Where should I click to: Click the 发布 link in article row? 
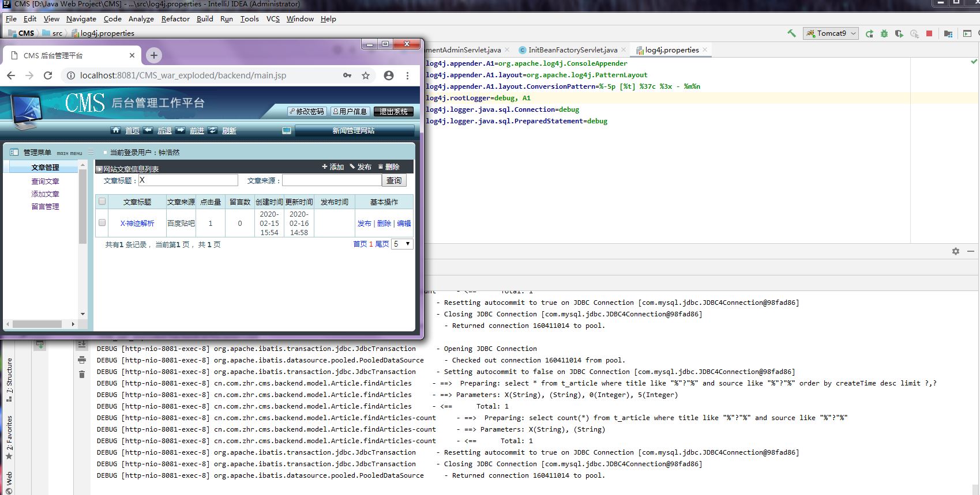pyautogui.click(x=364, y=223)
